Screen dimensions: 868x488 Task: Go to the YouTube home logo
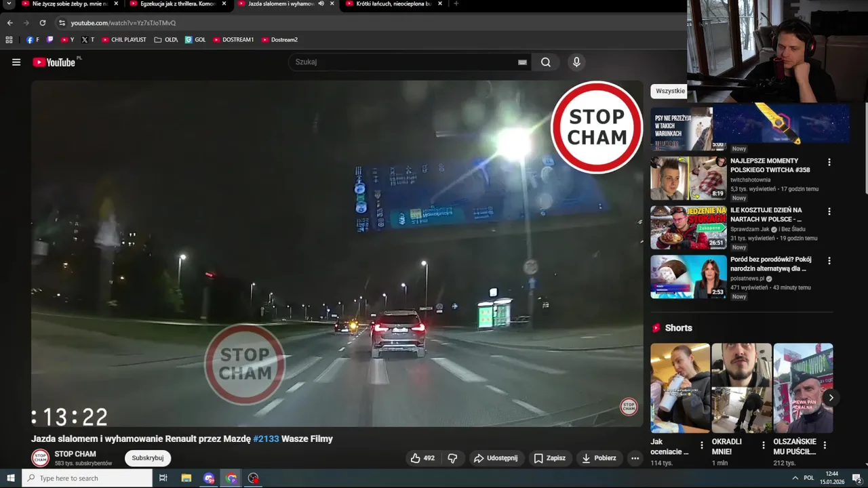click(54, 62)
